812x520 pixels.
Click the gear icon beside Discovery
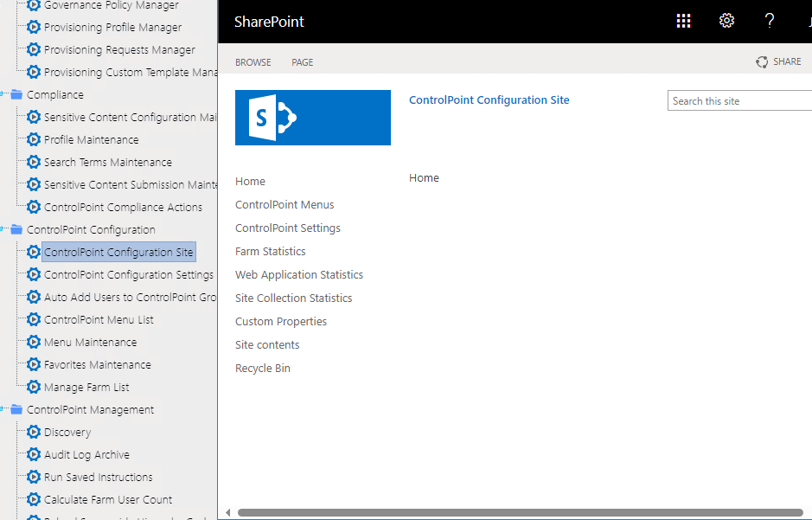(33, 432)
